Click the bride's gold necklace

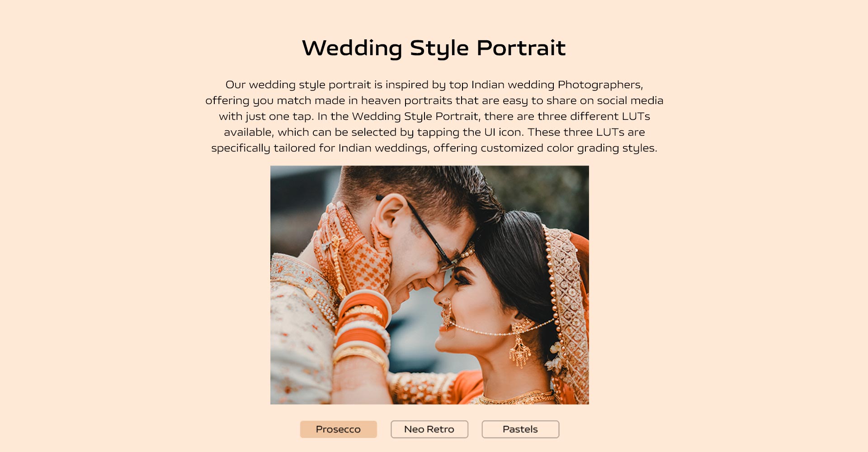pyautogui.click(x=515, y=398)
